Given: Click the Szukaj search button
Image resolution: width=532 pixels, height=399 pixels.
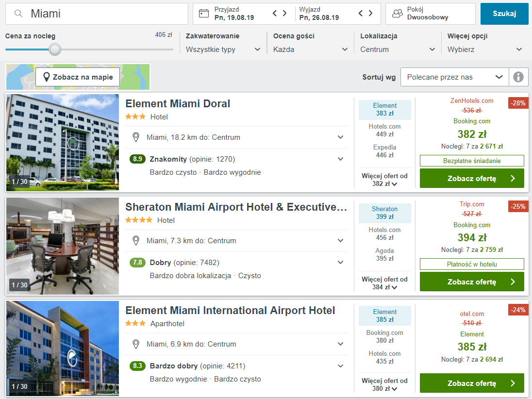Looking at the screenshot, I should pyautogui.click(x=504, y=14).
